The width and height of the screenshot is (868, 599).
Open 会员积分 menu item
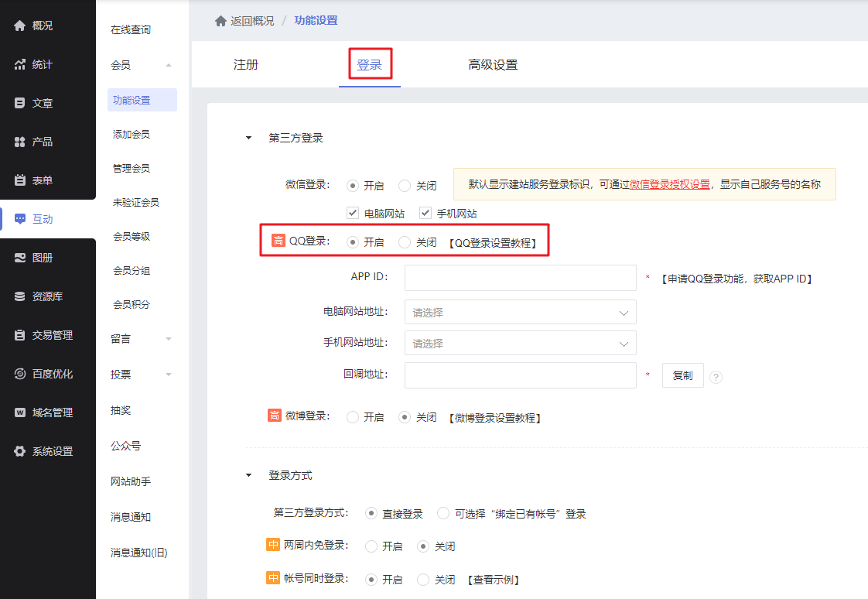tap(132, 304)
